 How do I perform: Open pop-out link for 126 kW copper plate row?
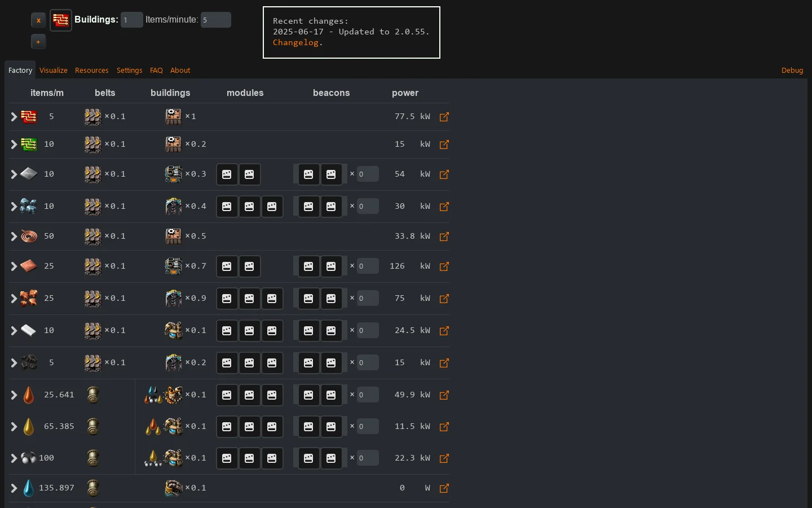point(444,266)
